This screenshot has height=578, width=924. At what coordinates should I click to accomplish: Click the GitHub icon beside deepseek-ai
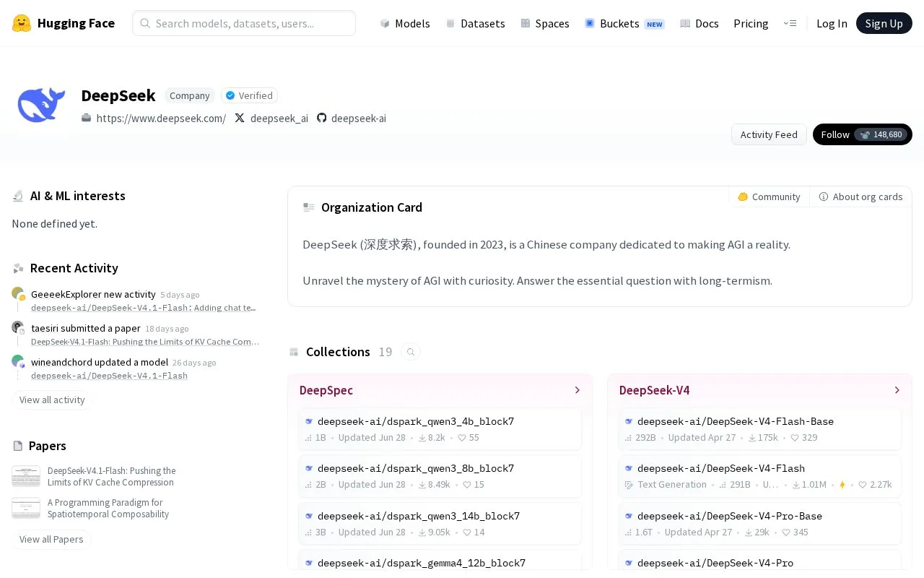[x=322, y=118]
